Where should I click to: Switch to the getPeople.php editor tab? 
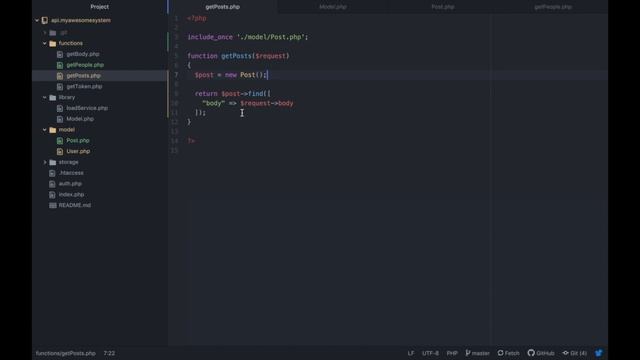(553, 7)
